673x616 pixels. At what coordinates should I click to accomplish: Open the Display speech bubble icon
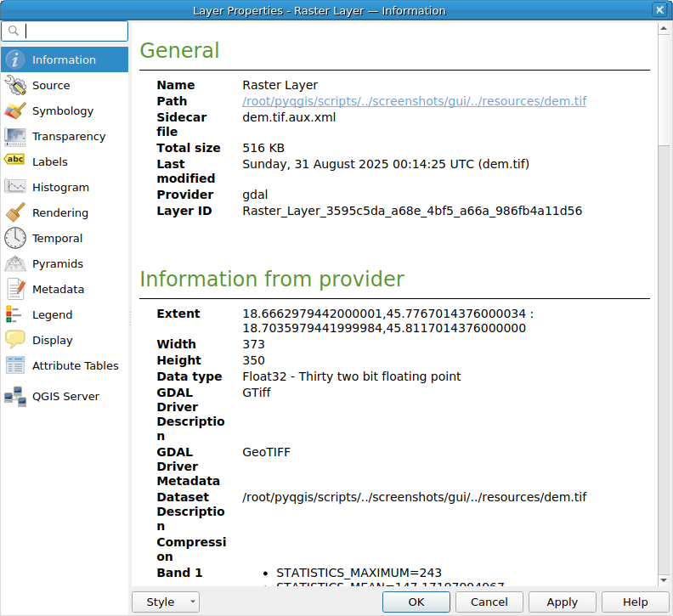[x=15, y=340]
